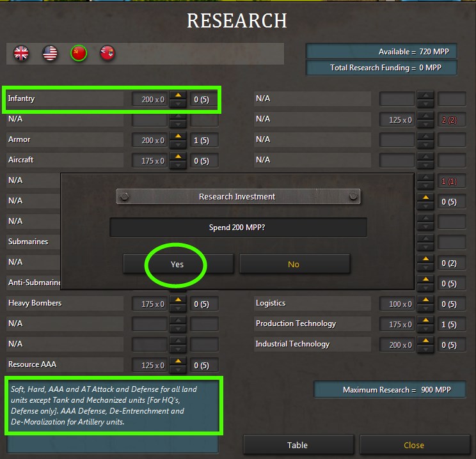Increase Aircraft research investment
This screenshot has height=459, width=476.
click(178, 157)
